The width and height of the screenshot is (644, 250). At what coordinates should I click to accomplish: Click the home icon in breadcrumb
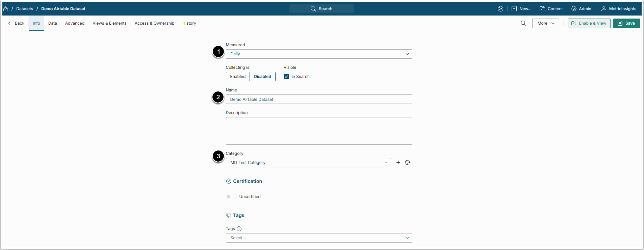click(5, 9)
